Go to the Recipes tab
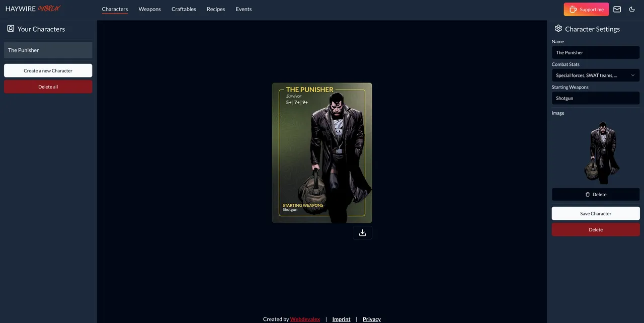This screenshot has width=644, height=323. click(x=216, y=9)
